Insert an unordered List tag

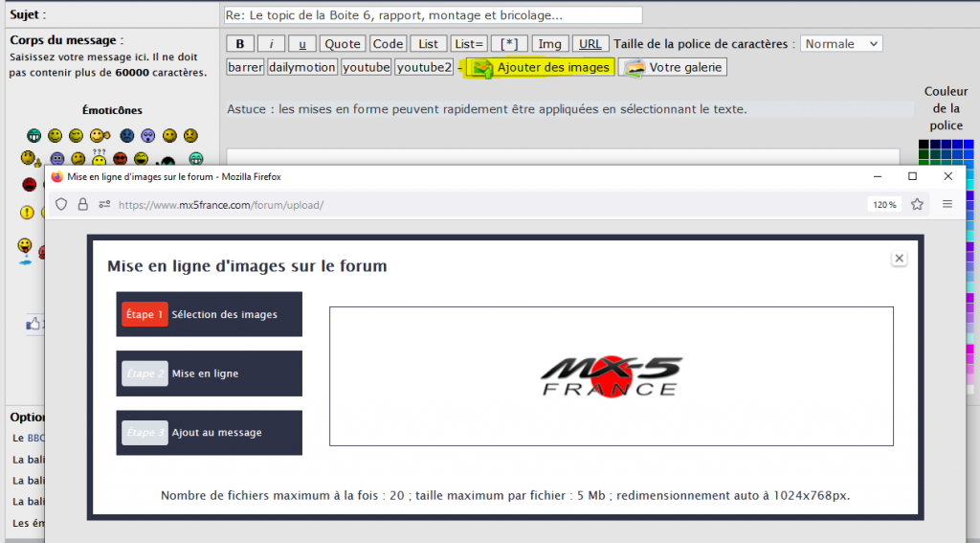(x=429, y=44)
